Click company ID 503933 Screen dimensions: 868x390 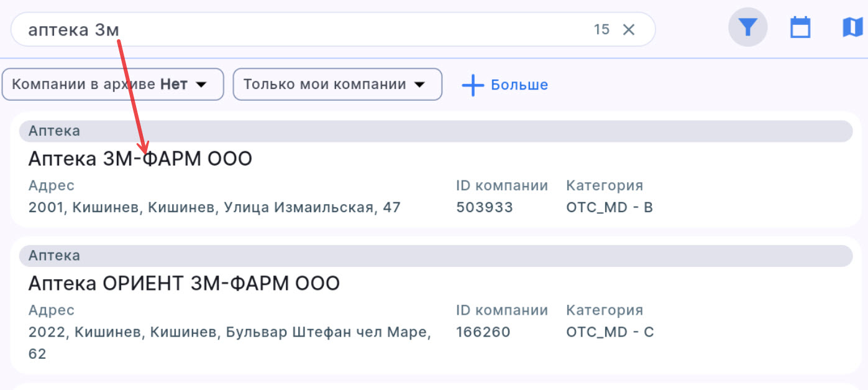coord(485,207)
